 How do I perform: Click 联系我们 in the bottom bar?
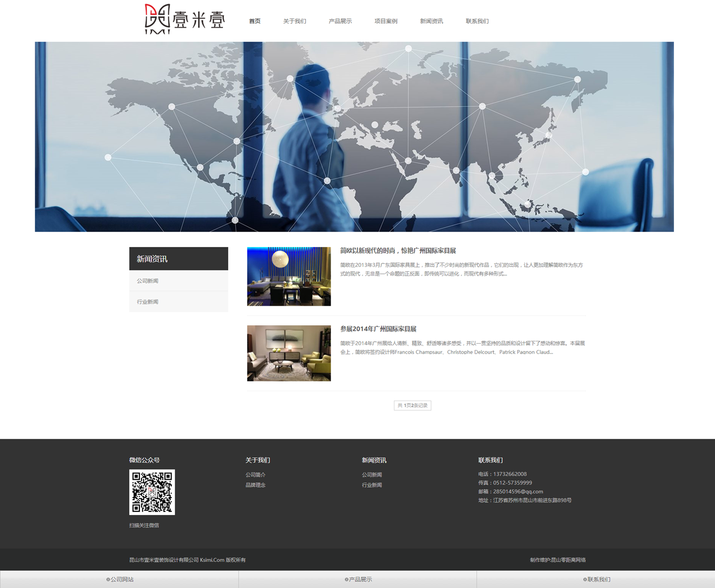[x=597, y=580]
